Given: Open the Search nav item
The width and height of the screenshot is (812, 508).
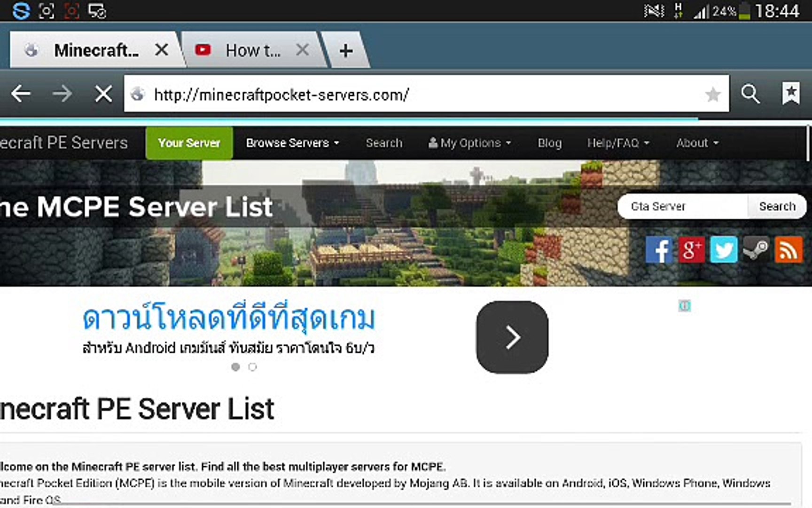Looking at the screenshot, I should click(384, 143).
